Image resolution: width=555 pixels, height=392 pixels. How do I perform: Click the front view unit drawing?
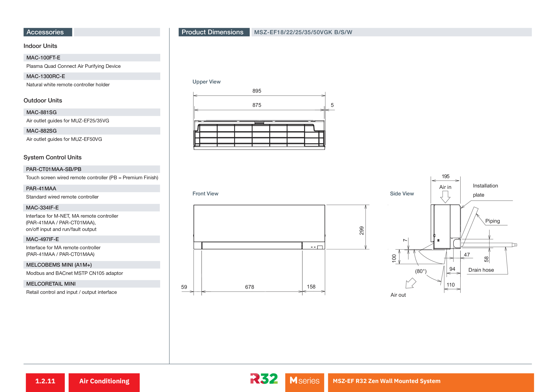(259, 227)
